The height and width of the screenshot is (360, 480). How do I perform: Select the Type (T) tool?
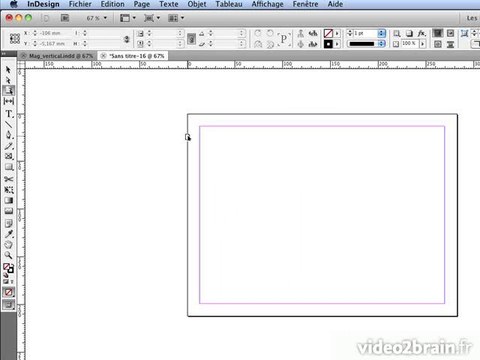coord(8,114)
